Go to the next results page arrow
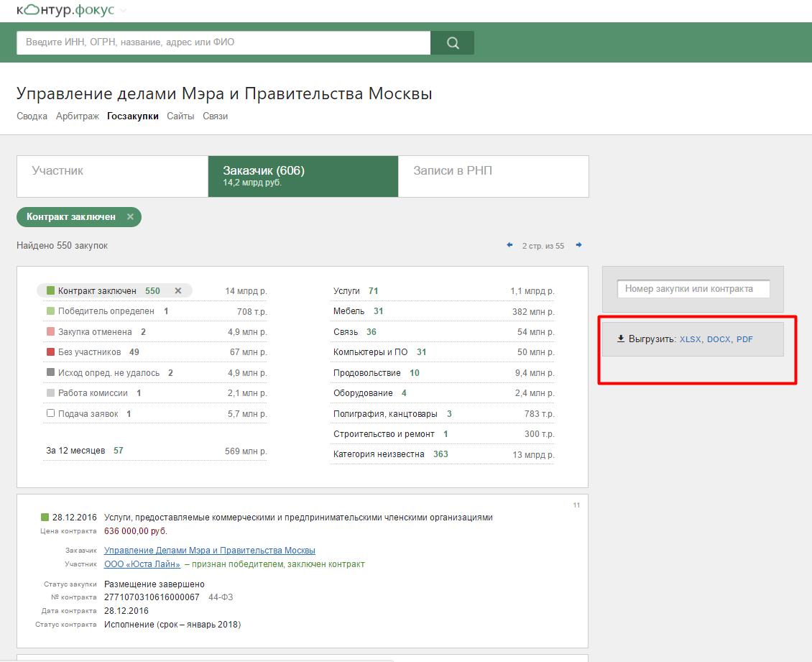The image size is (812, 662). point(579,245)
